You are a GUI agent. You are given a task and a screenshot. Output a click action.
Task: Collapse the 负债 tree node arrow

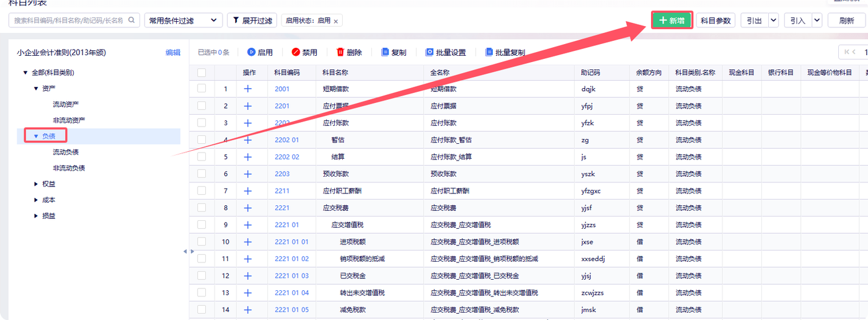click(36, 136)
